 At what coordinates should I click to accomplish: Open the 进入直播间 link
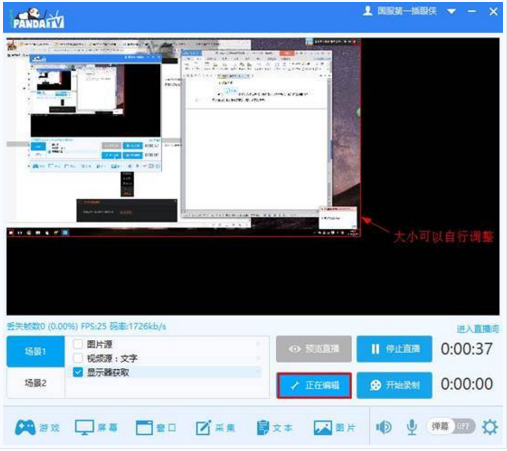[478, 329]
